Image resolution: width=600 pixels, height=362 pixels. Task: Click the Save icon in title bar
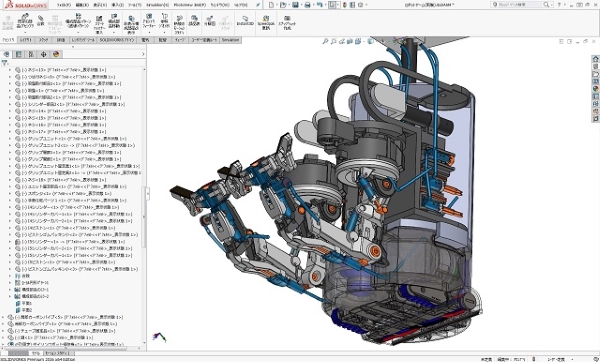click(x=295, y=5)
